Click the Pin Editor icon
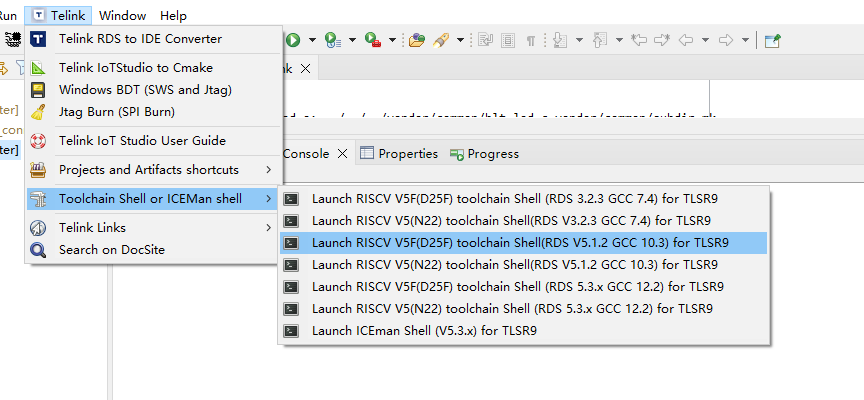This screenshot has height=400, width=864. (773, 40)
